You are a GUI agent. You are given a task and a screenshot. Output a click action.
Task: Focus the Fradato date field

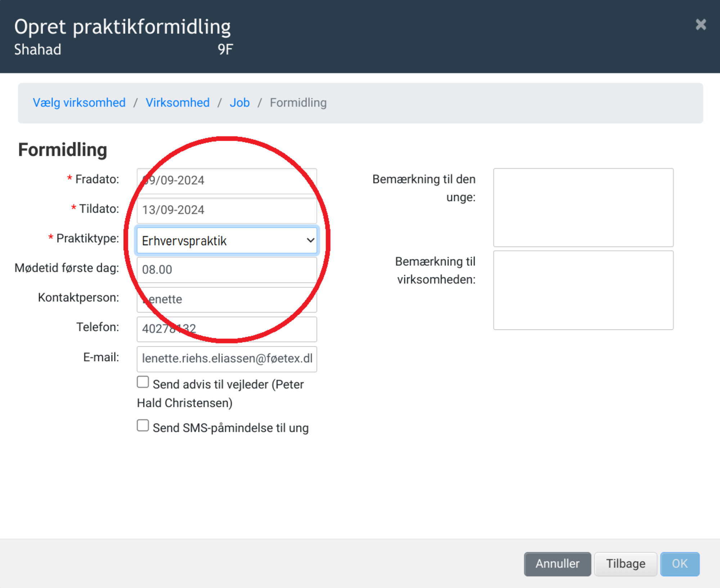point(227,180)
